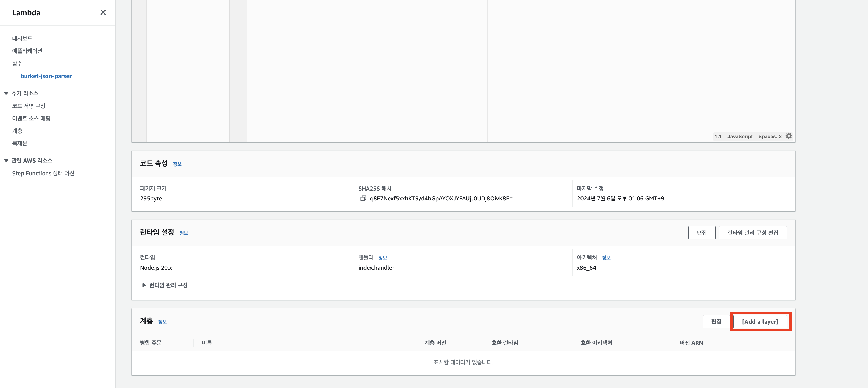
Task: Collapse the 추가 리소스 section
Action: tap(6, 93)
